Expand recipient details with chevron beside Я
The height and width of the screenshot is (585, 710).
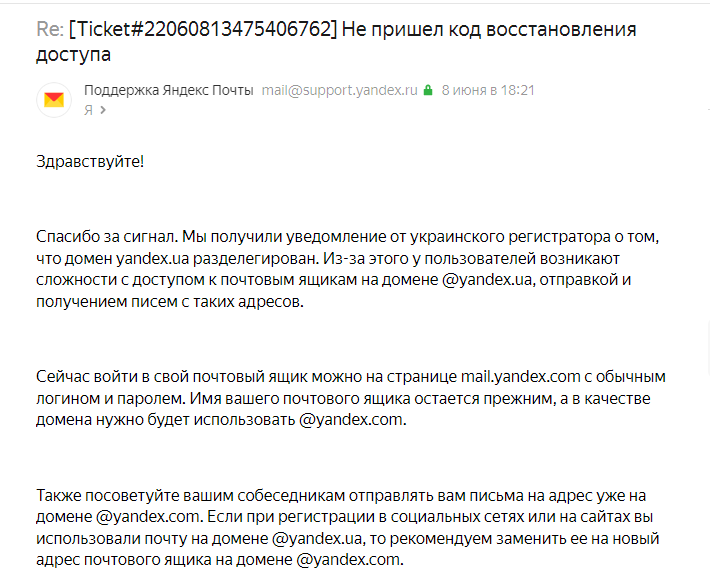103,110
